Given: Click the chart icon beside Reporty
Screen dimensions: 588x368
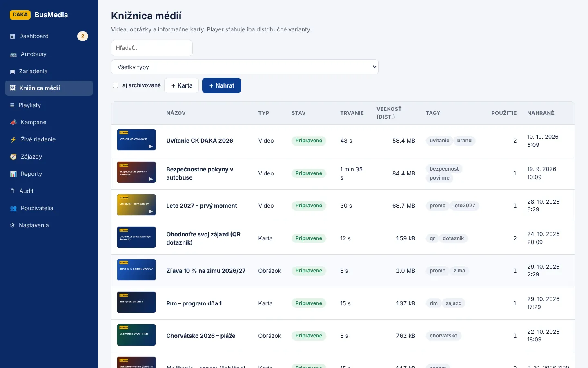Looking at the screenshot, I should click(x=13, y=174).
